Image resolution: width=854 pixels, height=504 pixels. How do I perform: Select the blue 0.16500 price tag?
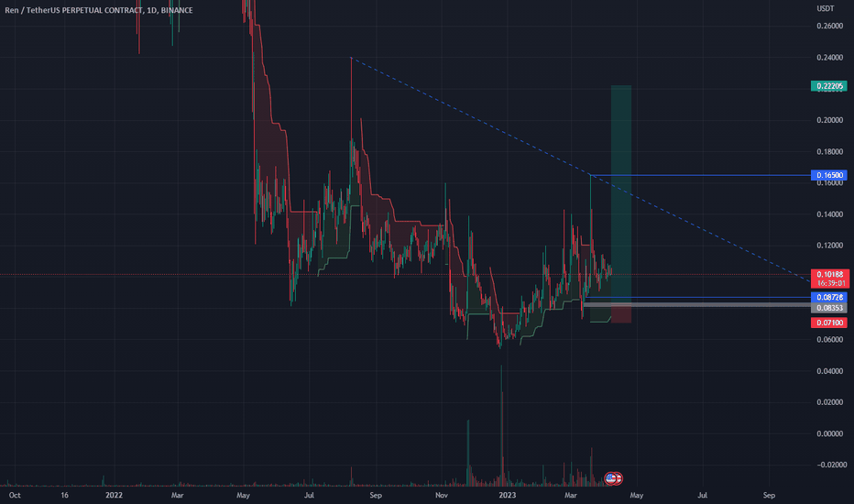[x=829, y=175]
